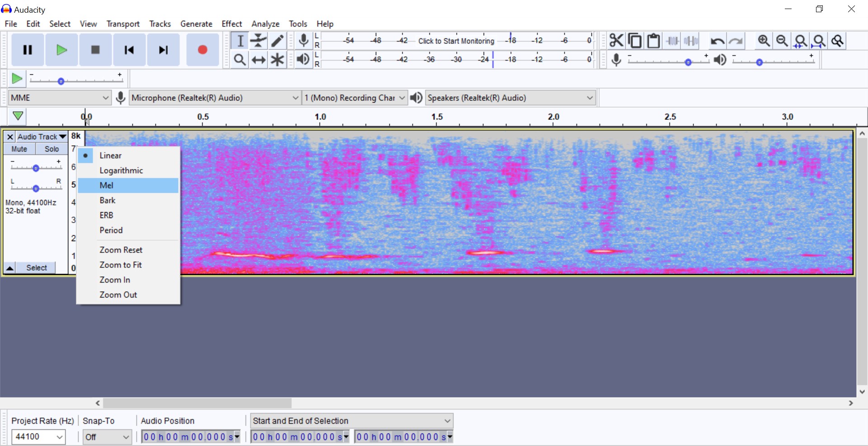Copy the selection with the Copy icon
Screen dimensions: 868x446
pos(635,41)
